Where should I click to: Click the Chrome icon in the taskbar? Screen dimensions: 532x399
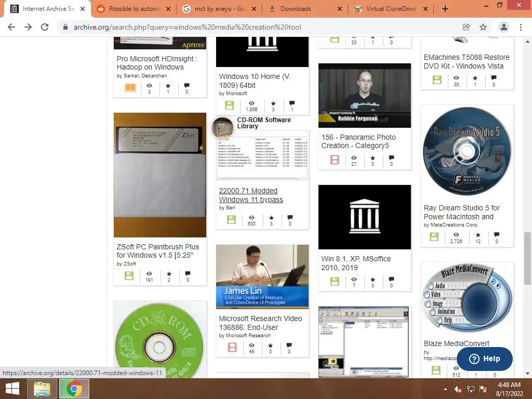click(74, 389)
